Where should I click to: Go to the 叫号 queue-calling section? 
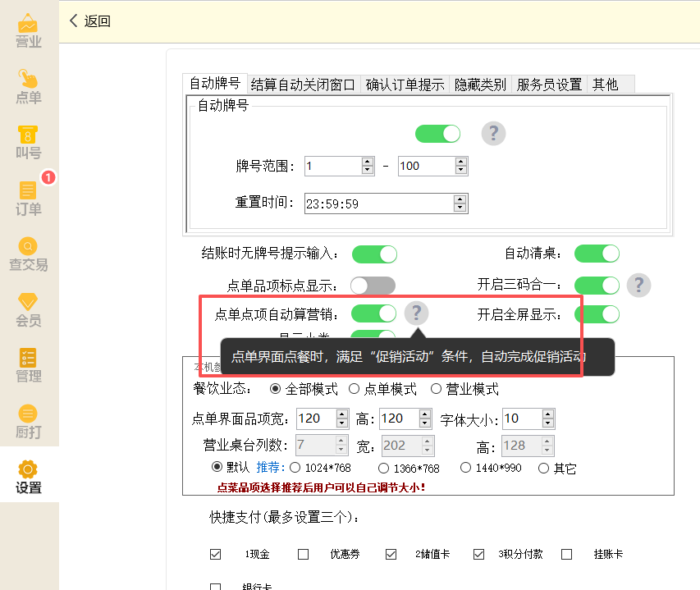coord(29,142)
